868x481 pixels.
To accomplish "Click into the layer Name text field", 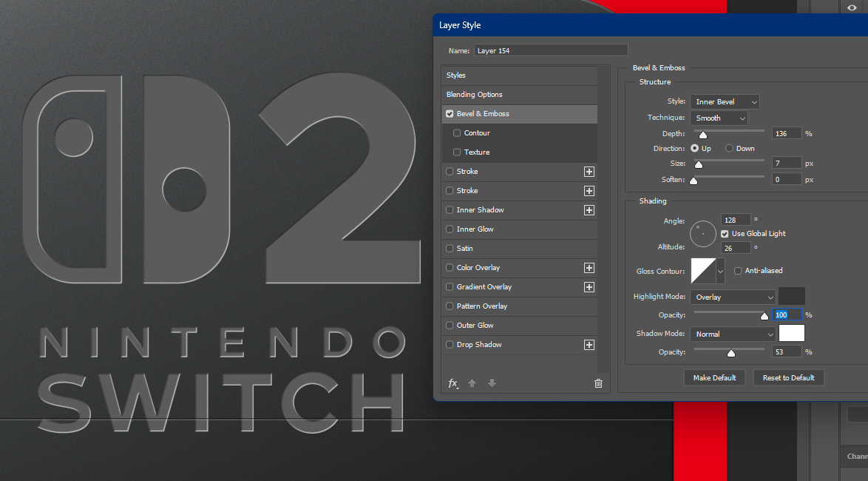I will tap(551, 51).
